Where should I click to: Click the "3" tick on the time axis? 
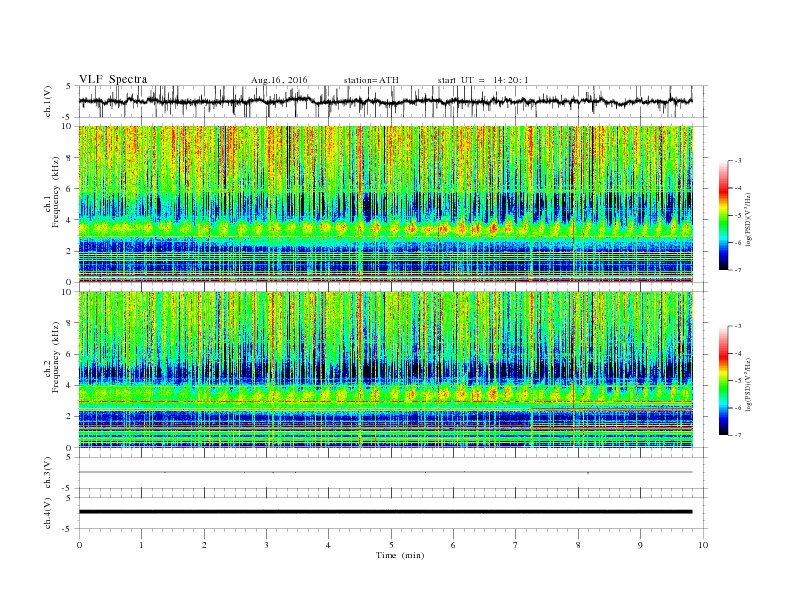[x=266, y=545]
